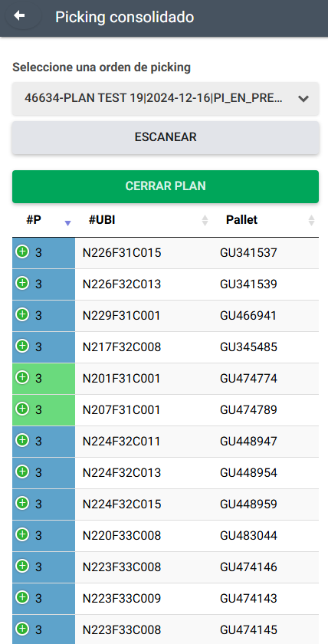Open the picking order dropdown
The height and width of the screenshot is (644, 328).
click(166, 99)
